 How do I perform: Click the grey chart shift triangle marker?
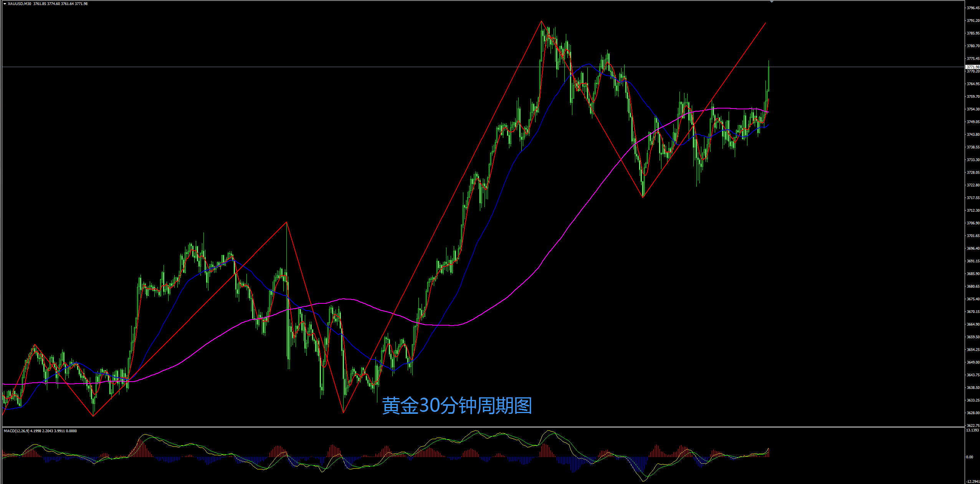772,2
